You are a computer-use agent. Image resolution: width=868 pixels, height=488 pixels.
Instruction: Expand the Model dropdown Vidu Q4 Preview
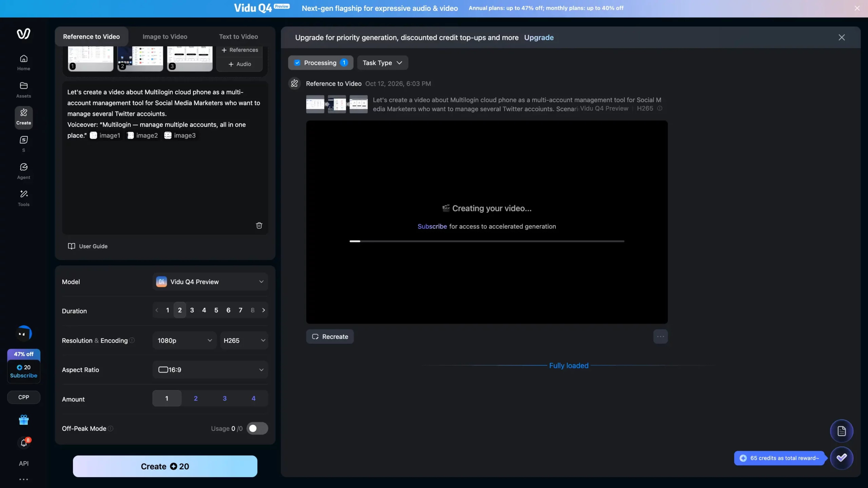tap(210, 282)
